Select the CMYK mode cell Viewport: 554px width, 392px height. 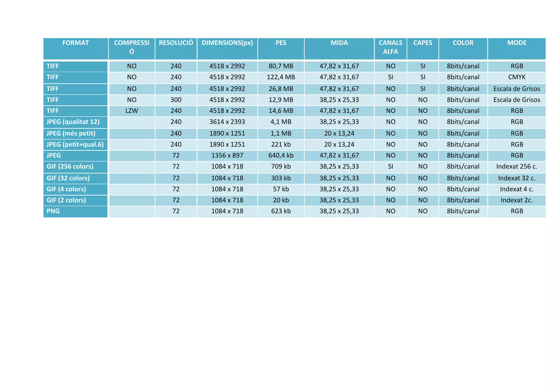coord(517,77)
